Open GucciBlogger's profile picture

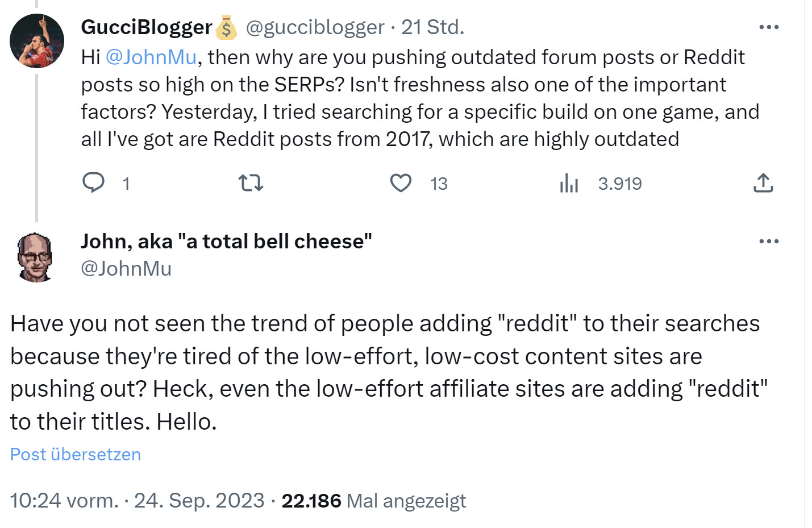click(37, 41)
